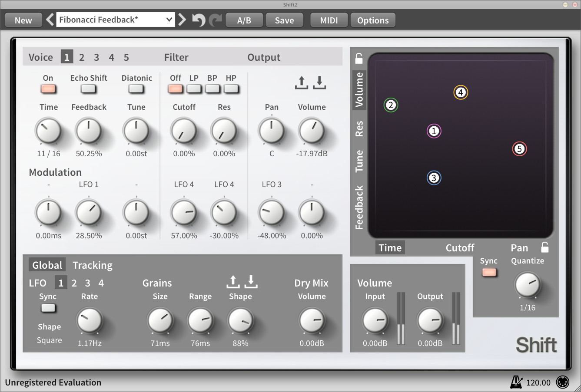Select voice marker 5 in the XY pad
581x392 pixels.
coord(519,148)
